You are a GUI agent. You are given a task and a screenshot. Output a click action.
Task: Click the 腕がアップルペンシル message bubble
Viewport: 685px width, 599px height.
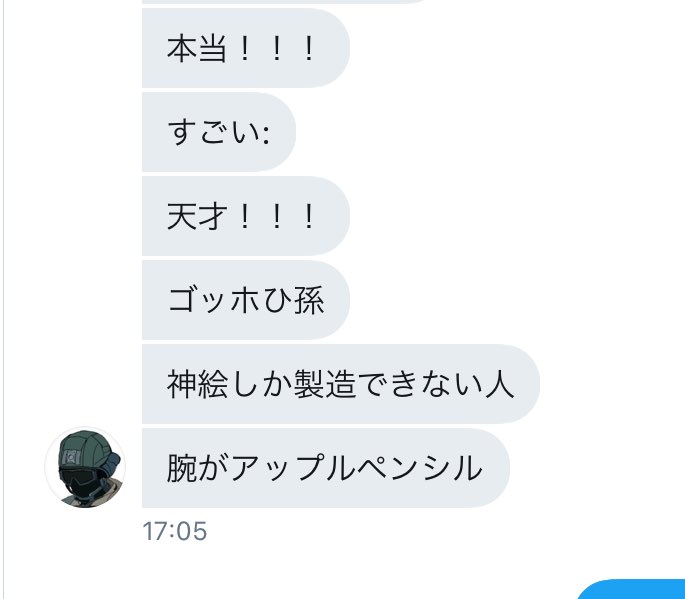(326, 467)
